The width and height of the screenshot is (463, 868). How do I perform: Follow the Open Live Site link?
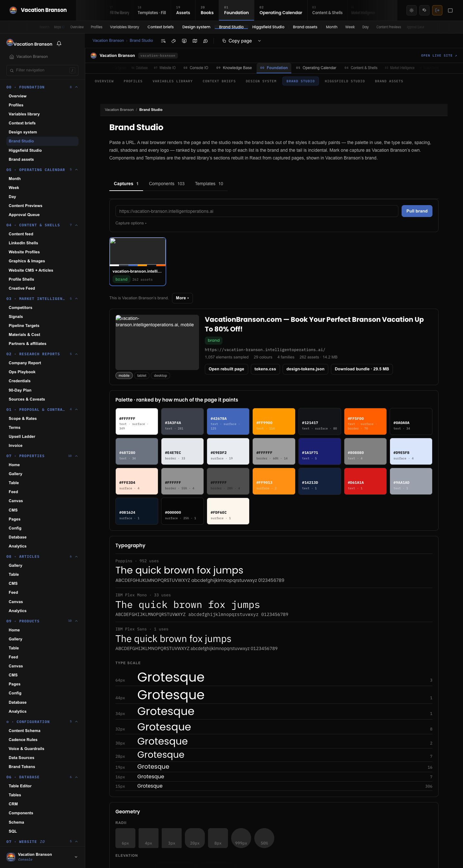(439, 56)
